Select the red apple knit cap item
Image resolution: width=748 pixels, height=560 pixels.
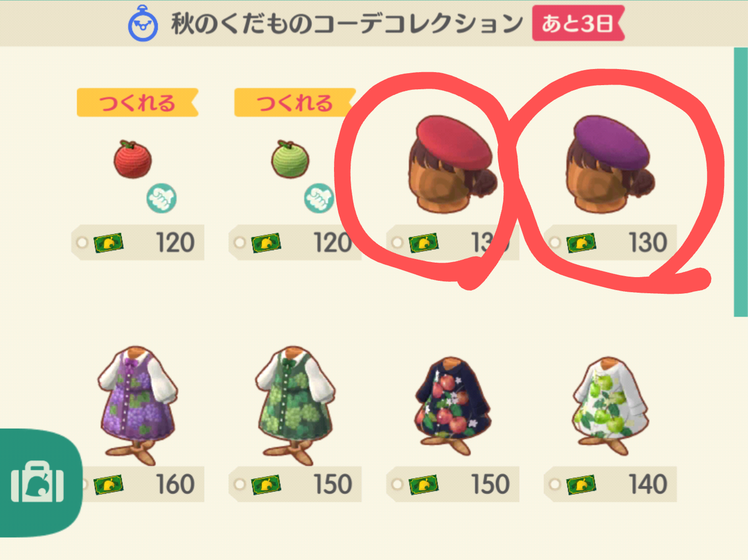tap(133, 159)
